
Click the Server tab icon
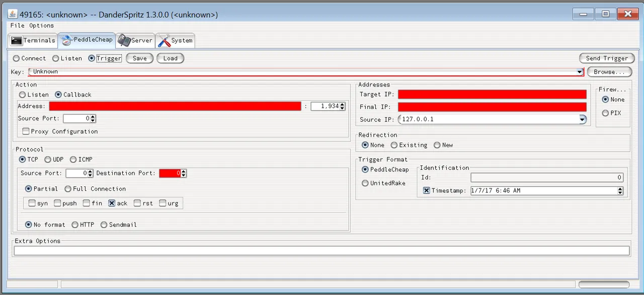[x=124, y=40]
